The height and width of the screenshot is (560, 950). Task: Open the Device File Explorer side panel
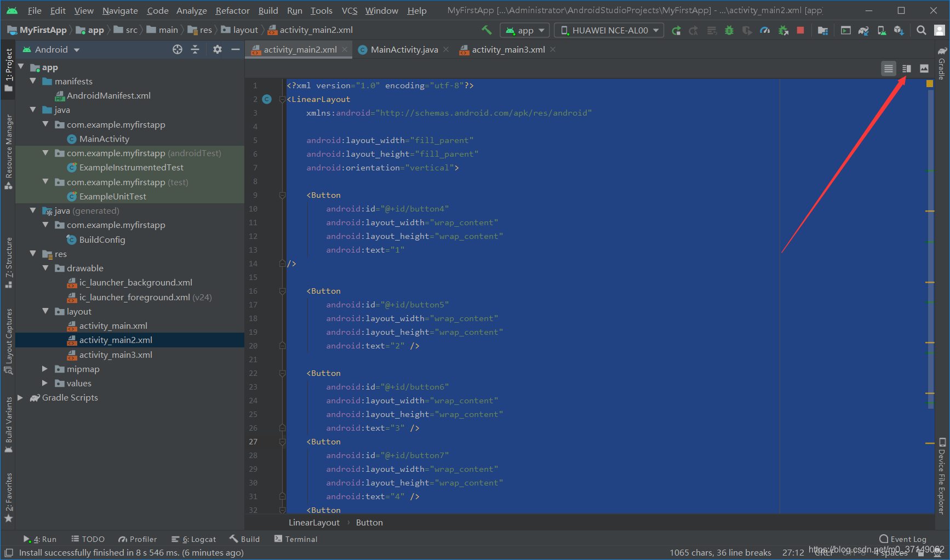point(942,476)
